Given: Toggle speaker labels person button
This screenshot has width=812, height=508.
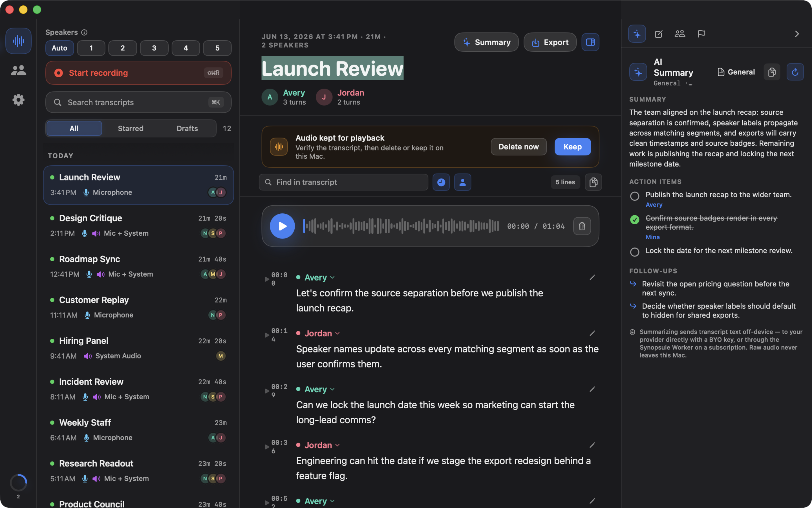Looking at the screenshot, I should coord(462,182).
